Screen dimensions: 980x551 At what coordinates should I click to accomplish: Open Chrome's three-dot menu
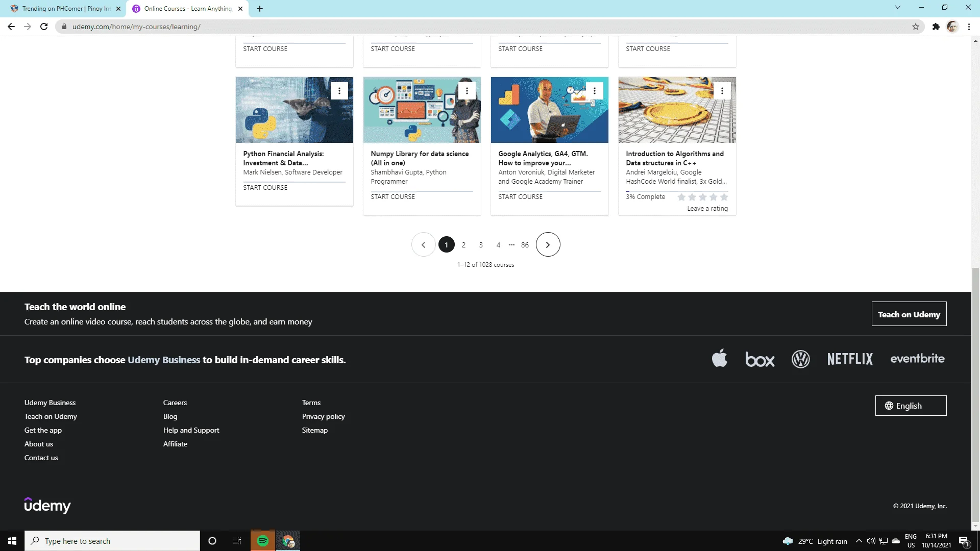[x=969, y=27]
